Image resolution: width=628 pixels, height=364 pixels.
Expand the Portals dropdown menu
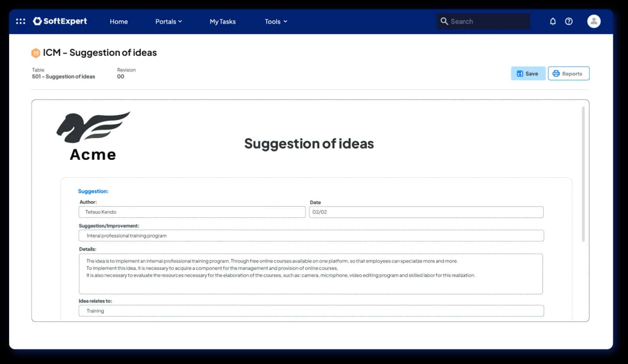[x=169, y=21]
